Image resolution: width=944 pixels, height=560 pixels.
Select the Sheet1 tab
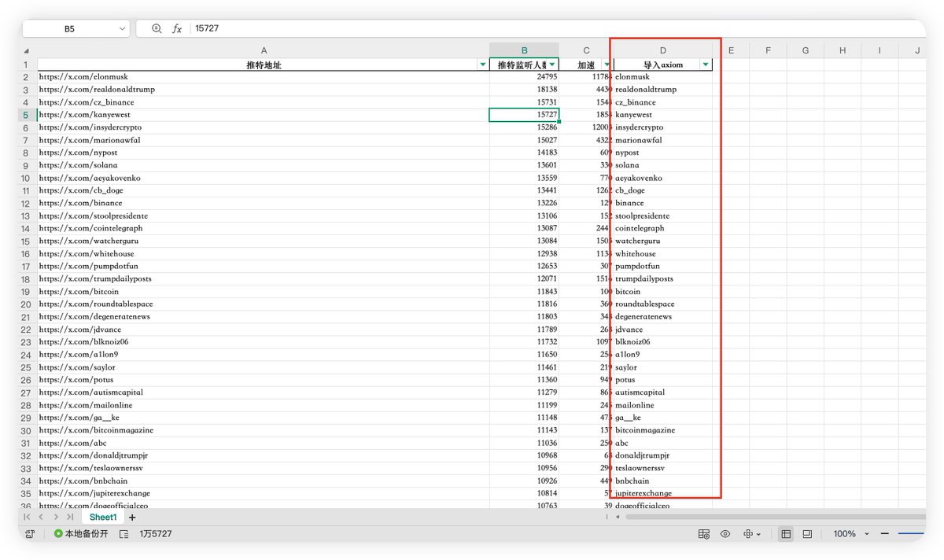coord(103,518)
